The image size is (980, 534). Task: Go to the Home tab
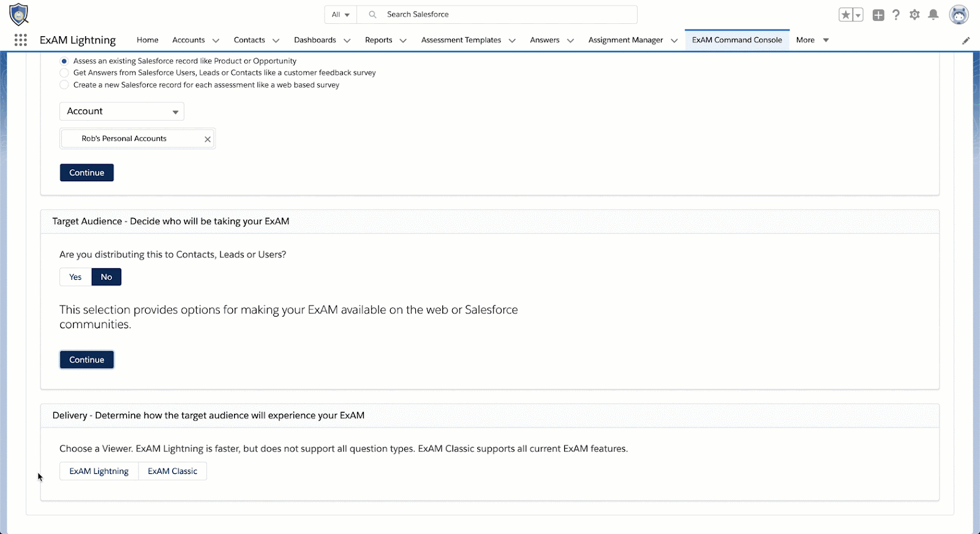(x=148, y=40)
